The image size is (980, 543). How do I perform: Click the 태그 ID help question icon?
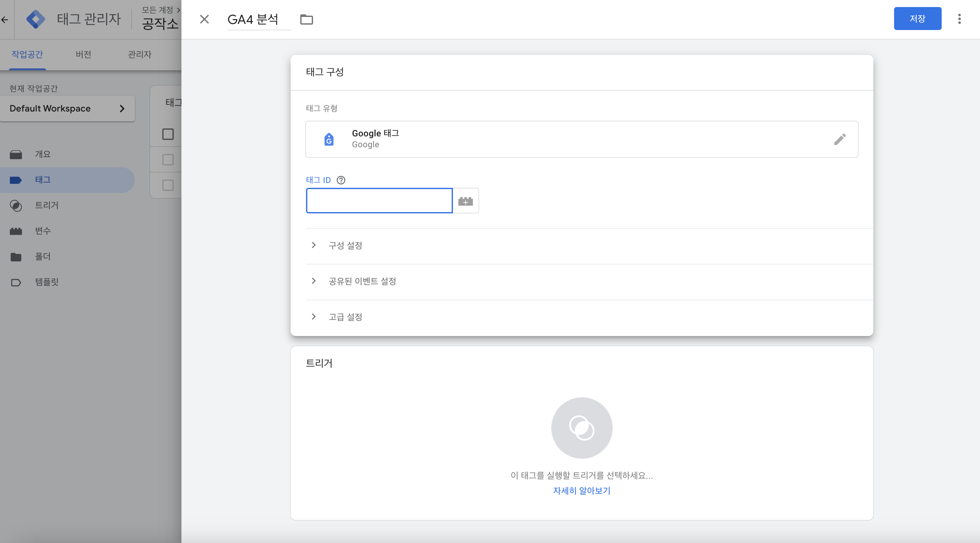click(x=341, y=180)
